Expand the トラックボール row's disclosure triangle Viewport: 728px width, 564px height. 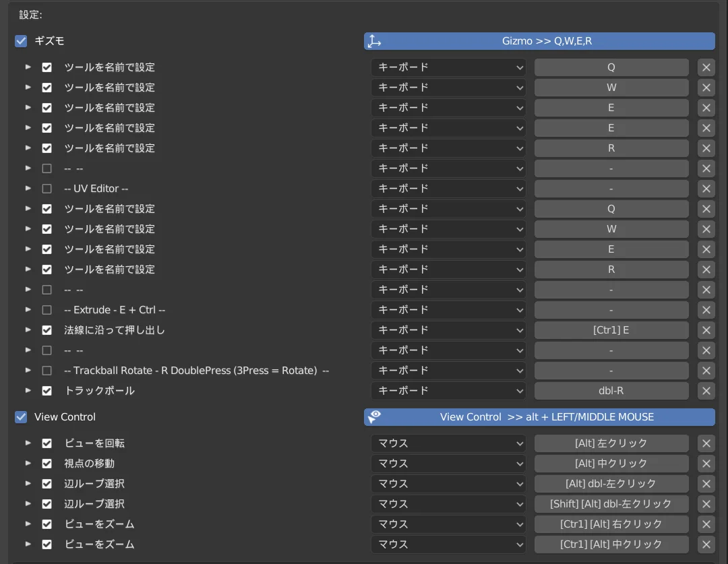[28, 391]
